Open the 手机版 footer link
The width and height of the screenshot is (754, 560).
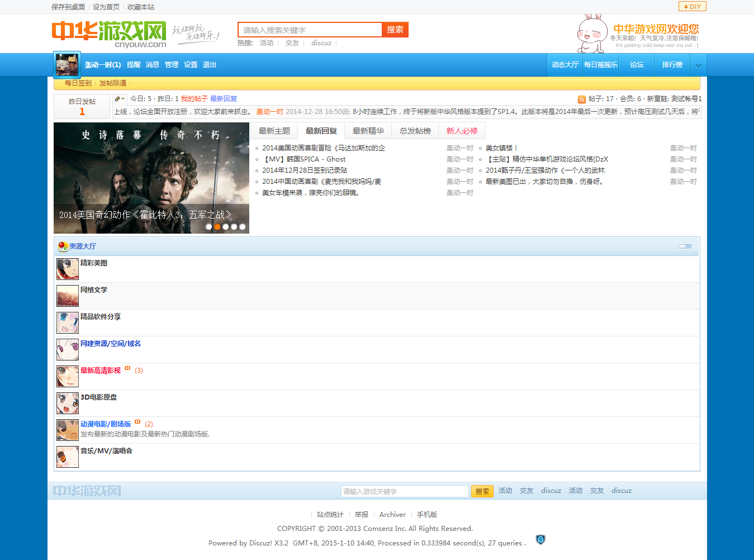coord(427,515)
